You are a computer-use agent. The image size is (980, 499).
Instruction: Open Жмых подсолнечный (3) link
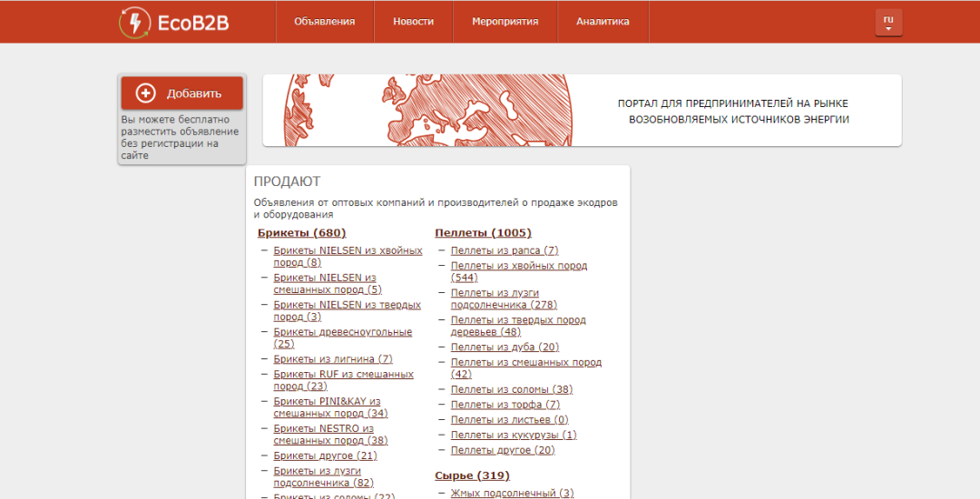[513, 494]
